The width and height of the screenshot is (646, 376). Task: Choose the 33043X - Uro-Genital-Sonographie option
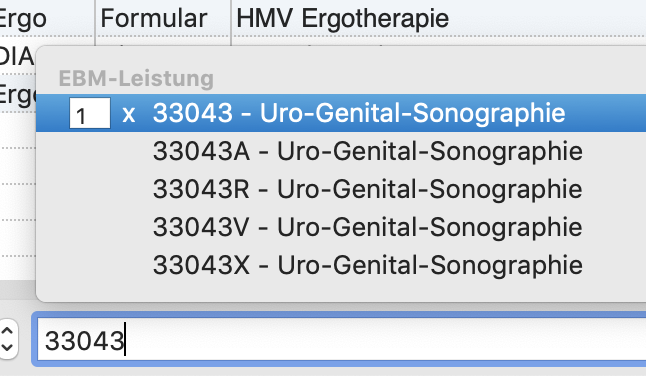[x=367, y=265]
